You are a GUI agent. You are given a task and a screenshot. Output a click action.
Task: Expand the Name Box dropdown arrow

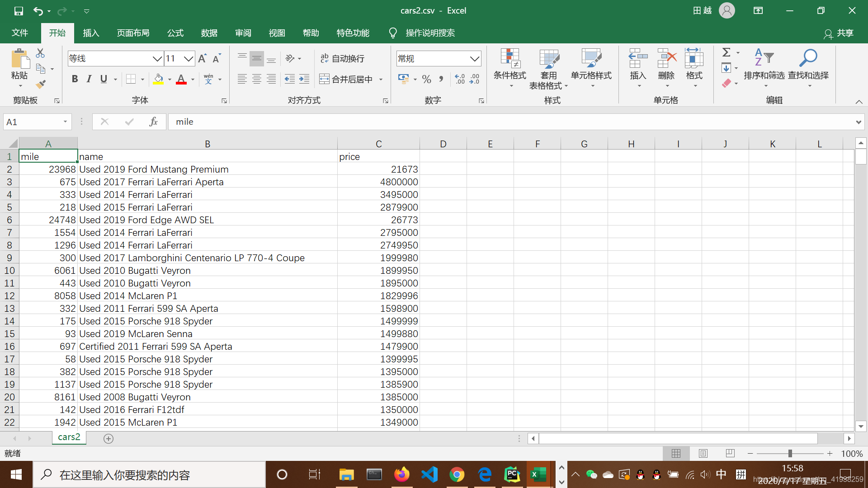65,122
